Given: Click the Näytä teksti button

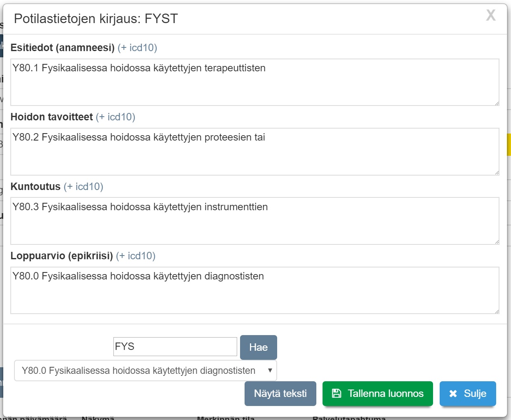Looking at the screenshot, I should coord(280,394).
